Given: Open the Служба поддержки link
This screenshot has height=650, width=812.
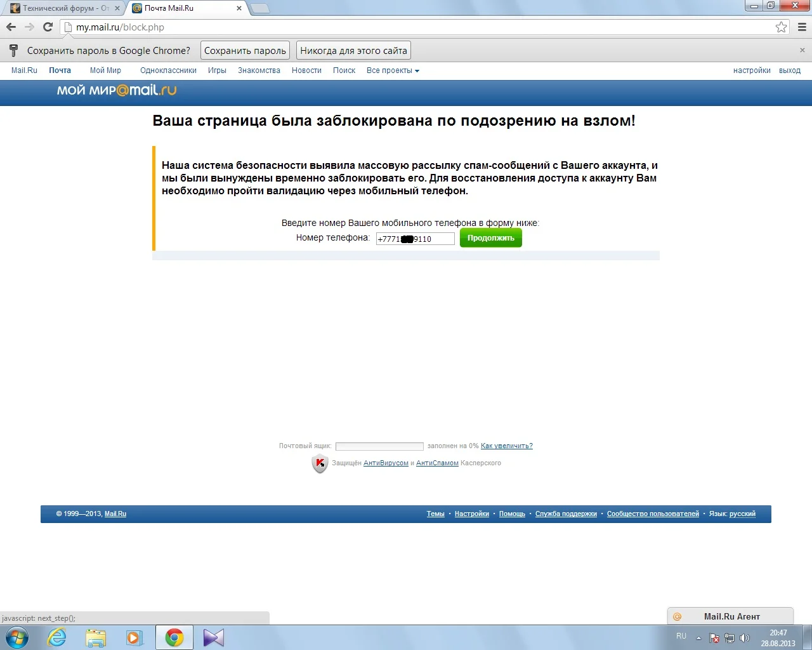Looking at the screenshot, I should click(x=566, y=514).
